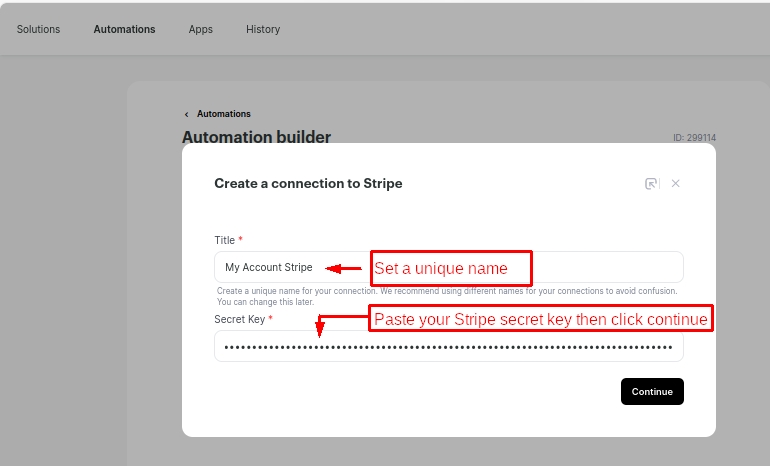Click the automation ID 299114 text
770x466 pixels.
(694, 138)
